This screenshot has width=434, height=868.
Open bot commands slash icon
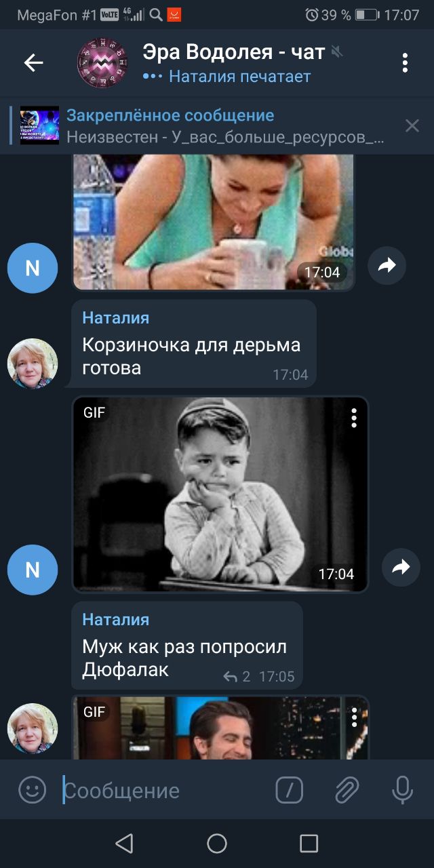[290, 790]
